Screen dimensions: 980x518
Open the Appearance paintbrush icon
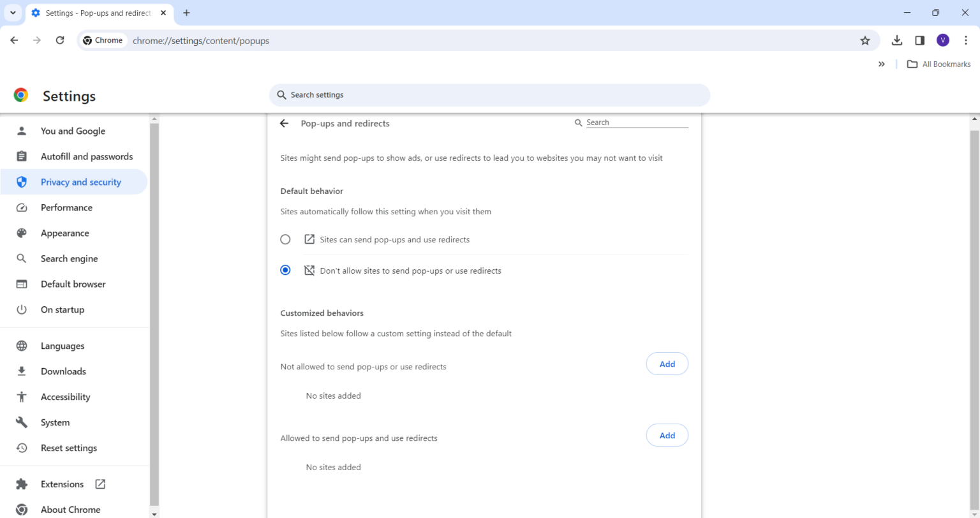click(22, 233)
